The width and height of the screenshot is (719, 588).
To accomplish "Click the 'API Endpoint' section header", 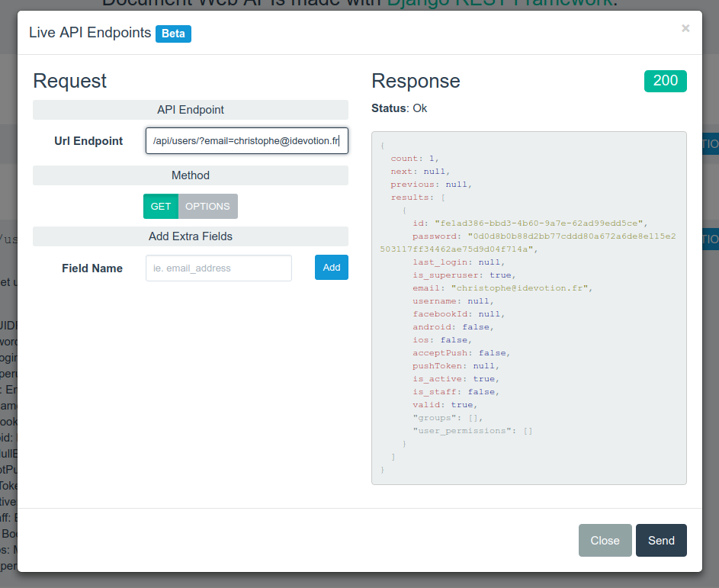I will pos(191,110).
